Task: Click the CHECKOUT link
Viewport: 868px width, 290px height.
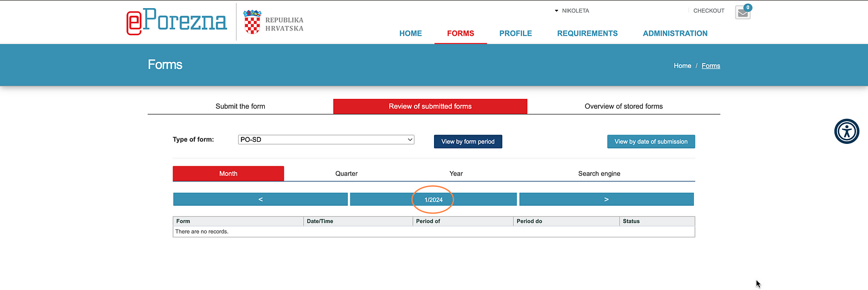Action: tap(709, 11)
